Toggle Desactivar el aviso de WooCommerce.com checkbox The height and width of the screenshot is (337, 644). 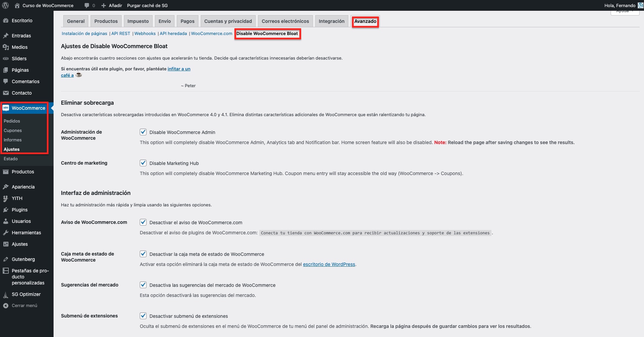[x=143, y=222]
